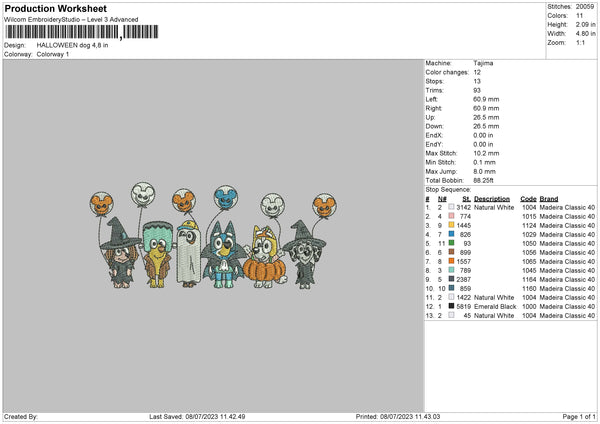Pick the orange swatch with code 1065
The width and height of the screenshot is (600, 424).
pyautogui.click(x=452, y=261)
